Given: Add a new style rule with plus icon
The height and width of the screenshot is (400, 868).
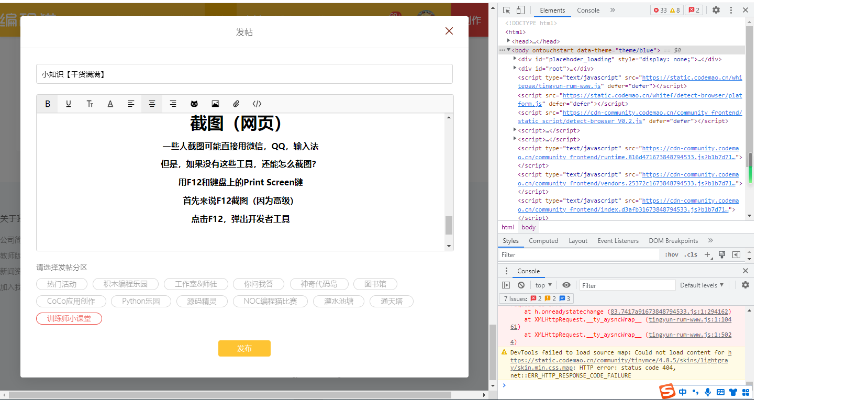Looking at the screenshot, I should point(707,255).
